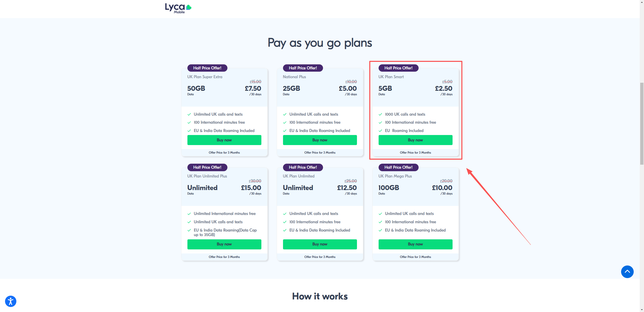Click the £7.50 price on Super Extra
This screenshot has width=644, height=312.
coord(253,88)
